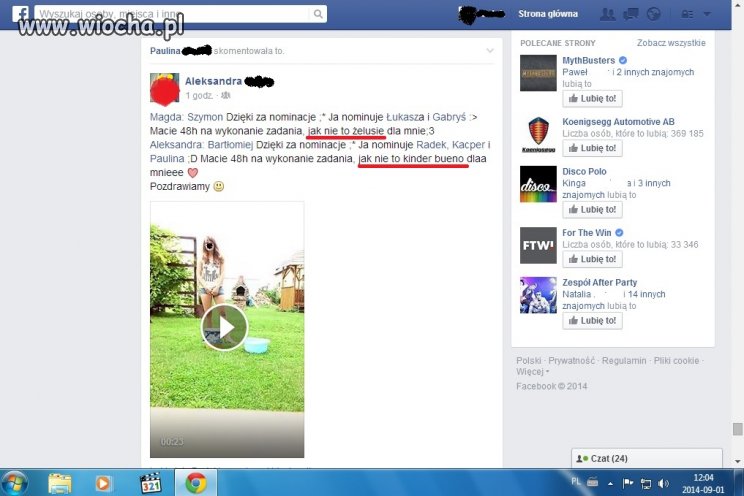Screen dimensions: 744x496
Task: Open Zespół After Party page link
Action: 599,282
